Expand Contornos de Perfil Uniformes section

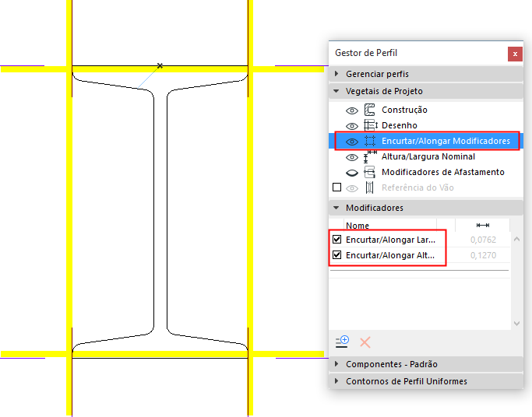[426, 381]
